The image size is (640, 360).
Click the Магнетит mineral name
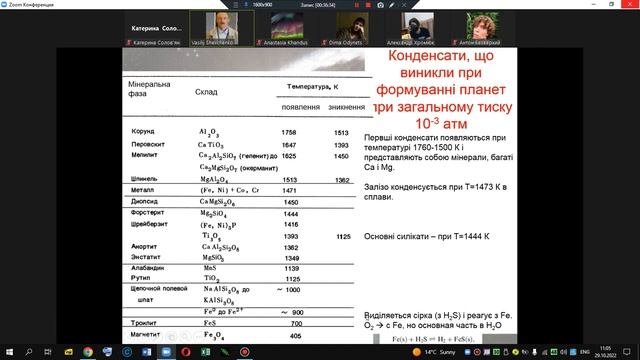tap(145, 334)
